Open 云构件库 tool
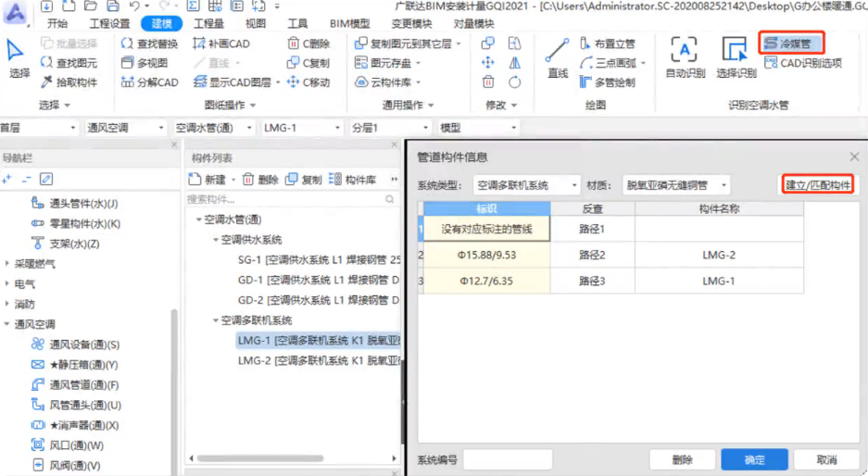 pos(387,82)
